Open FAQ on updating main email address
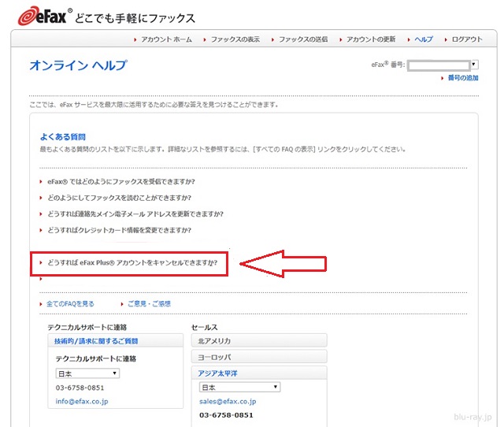The image size is (504, 427). (135, 213)
